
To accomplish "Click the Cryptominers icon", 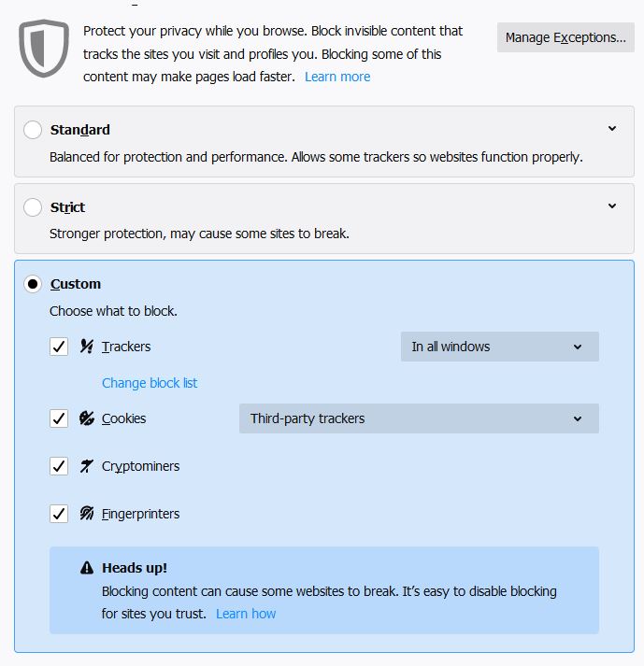I will [x=87, y=466].
